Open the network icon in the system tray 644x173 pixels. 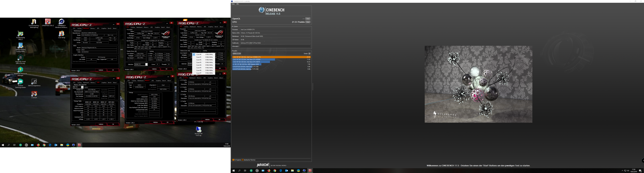625,170
